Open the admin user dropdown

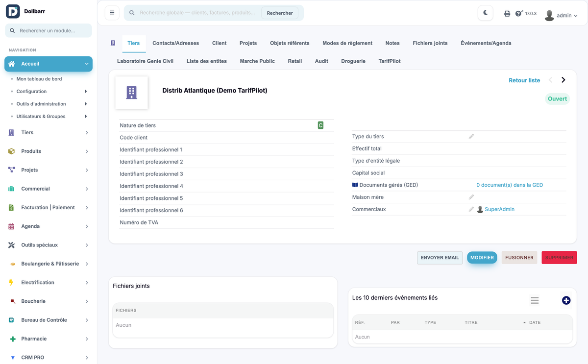point(561,15)
